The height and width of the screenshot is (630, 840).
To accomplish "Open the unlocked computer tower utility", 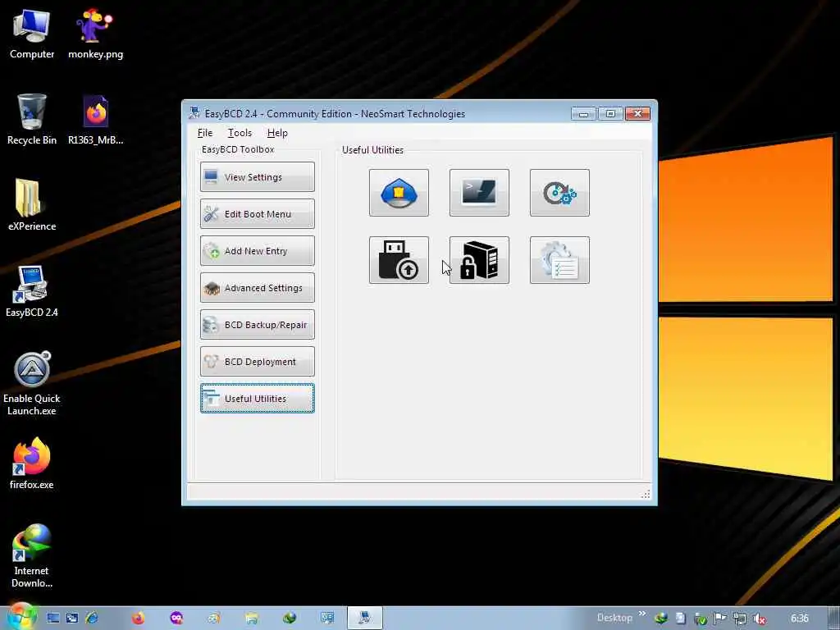I will coord(479,260).
